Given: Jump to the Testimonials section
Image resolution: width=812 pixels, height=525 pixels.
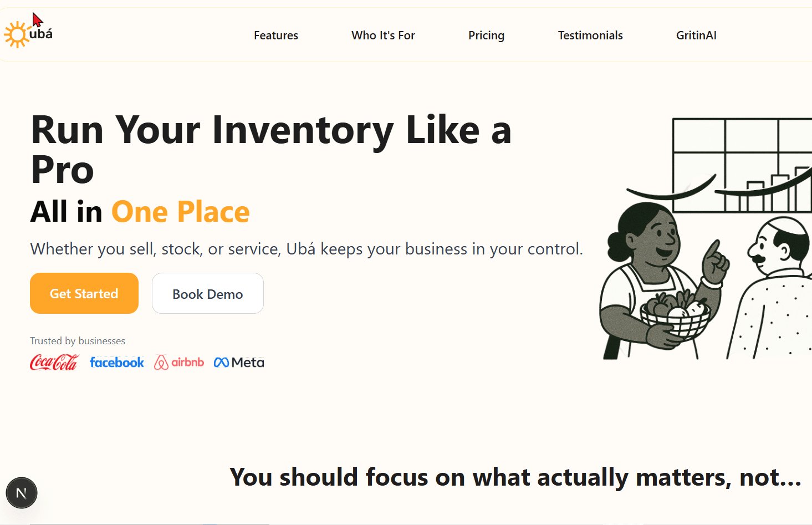Looking at the screenshot, I should [590, 35].
